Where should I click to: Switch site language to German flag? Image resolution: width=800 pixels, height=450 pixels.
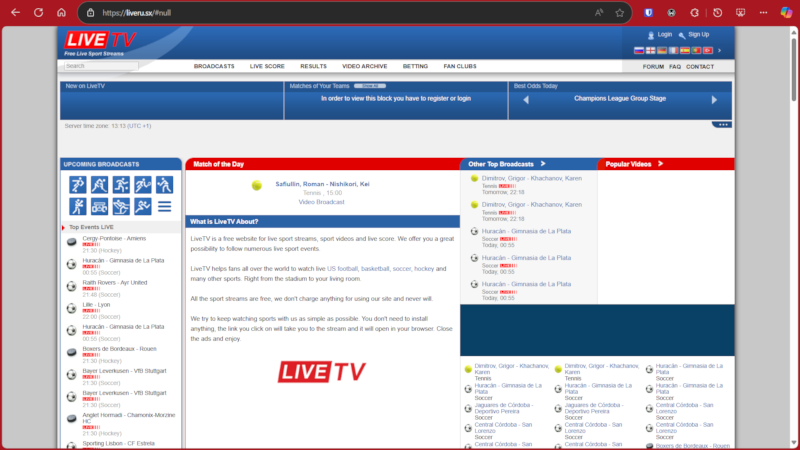point(662,51)
